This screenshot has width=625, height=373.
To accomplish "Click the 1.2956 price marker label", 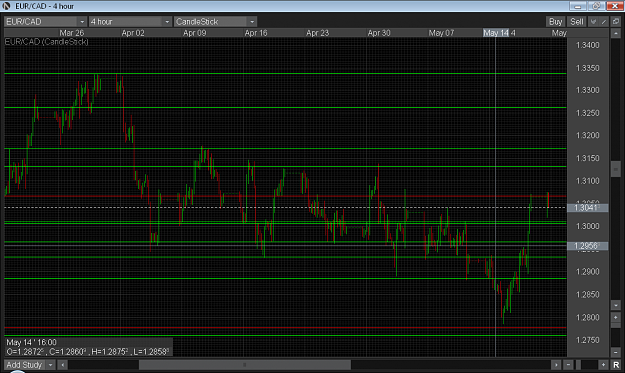I will pos(588,246).
